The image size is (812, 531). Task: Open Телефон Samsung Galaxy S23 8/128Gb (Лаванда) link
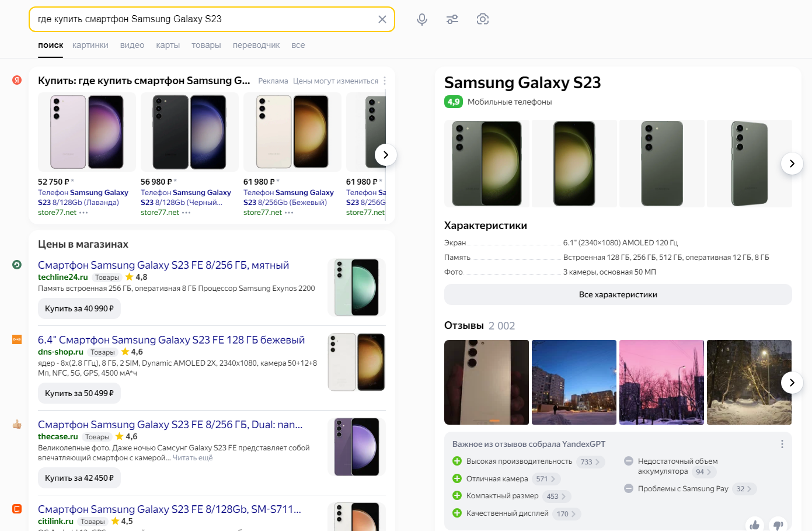click(x=83, y=197)
